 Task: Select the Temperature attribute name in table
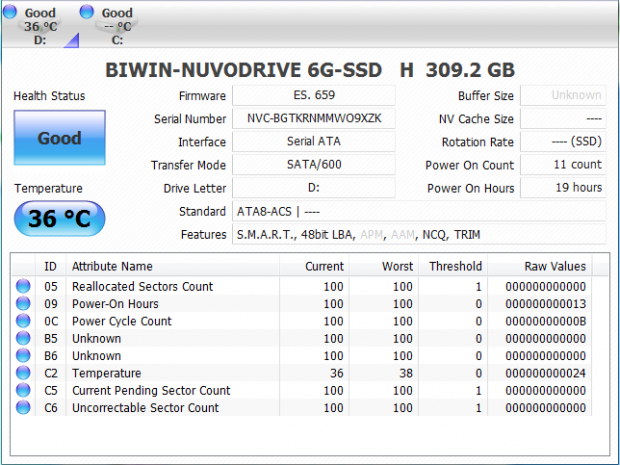point(106,373)
